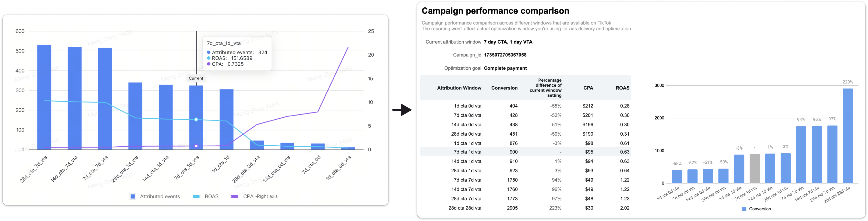The image size is (868, 221).
Task: Click the Conversion legend blue swatch
Action: pos(744,209)
